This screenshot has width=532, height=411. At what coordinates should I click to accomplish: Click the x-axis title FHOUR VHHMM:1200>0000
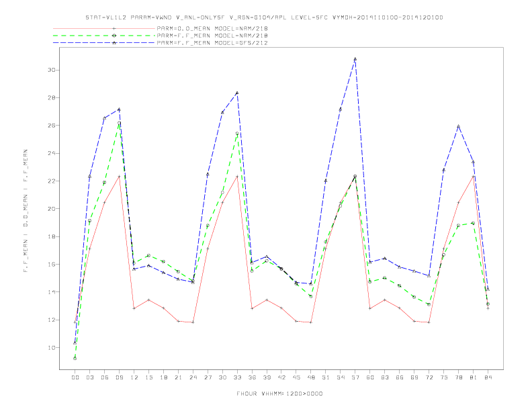(x=279, y=394)
